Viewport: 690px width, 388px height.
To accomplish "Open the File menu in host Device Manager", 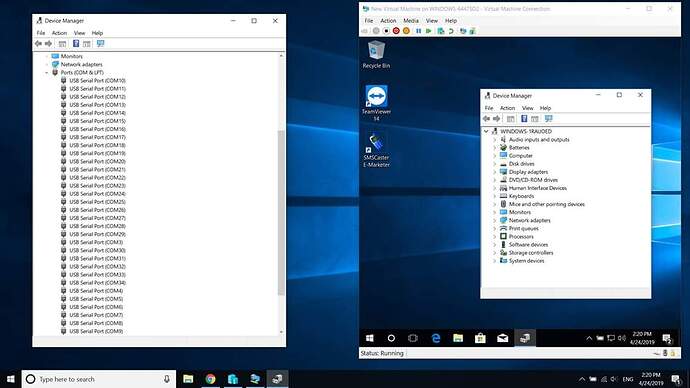I will tap(40, 33).
